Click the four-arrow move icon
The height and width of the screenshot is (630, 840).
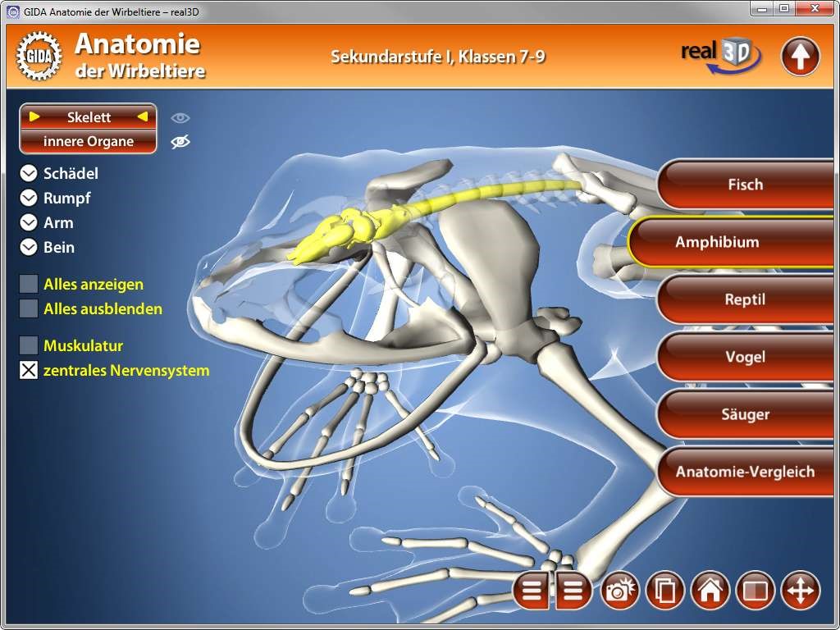(x=800, y=591)
